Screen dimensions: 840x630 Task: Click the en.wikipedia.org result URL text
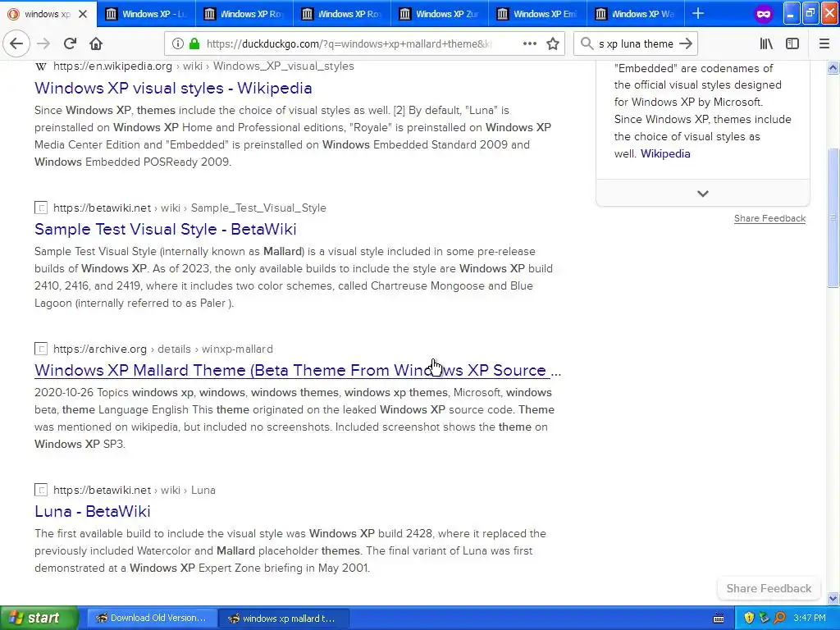click(x=203, y=66)
